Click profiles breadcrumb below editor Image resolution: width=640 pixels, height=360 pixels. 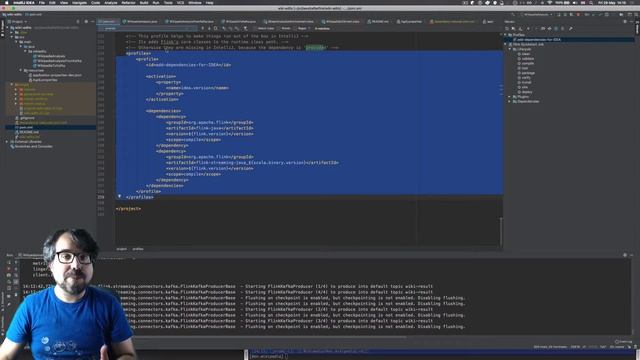point(138,249)
